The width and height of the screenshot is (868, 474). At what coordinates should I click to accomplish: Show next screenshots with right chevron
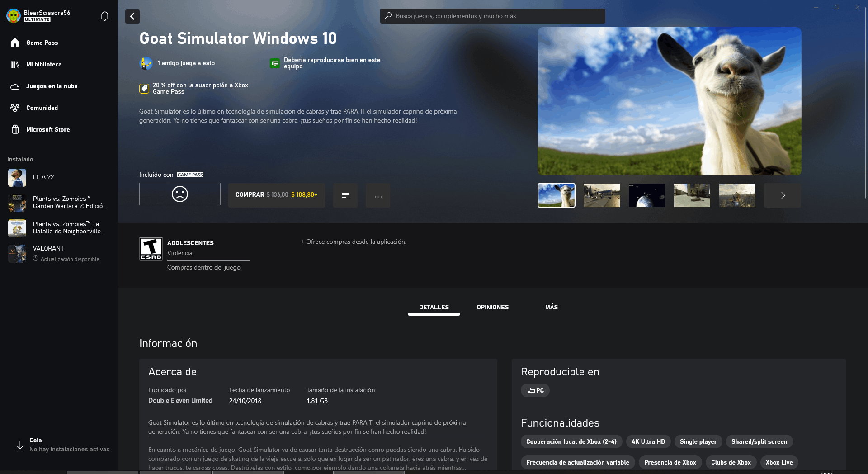[x=783, y=195]
